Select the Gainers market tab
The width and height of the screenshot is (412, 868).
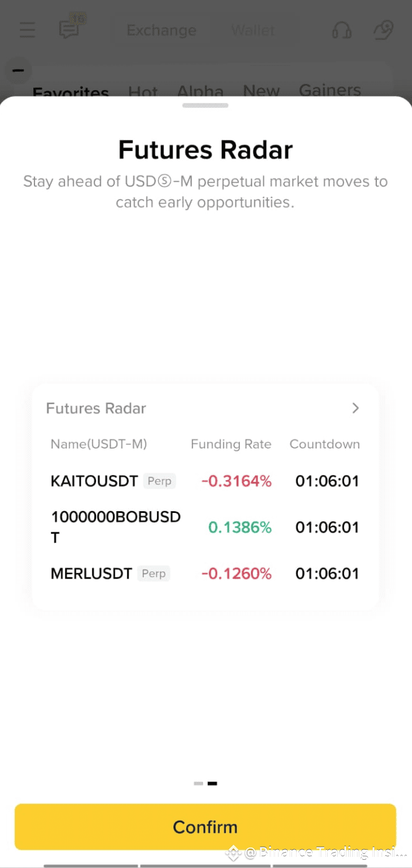(x=330, y=91)
